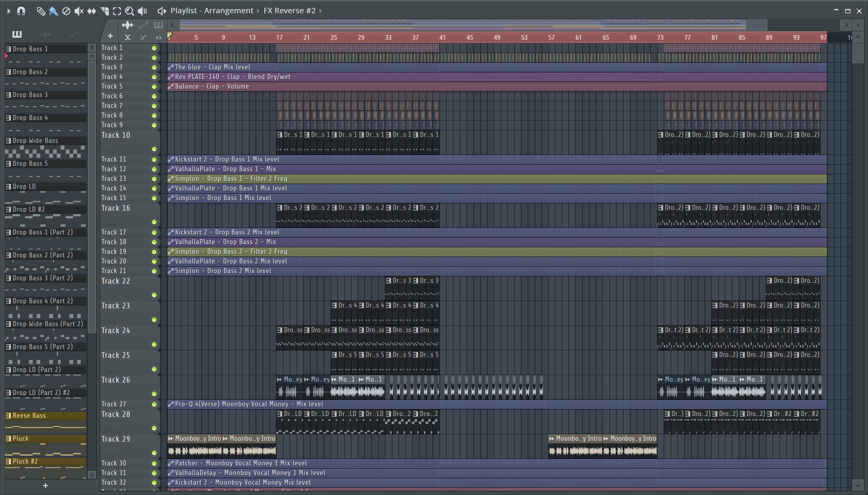The height and width of the screenshot is (495, 868).
Task: Select the Delete tool
Action: click(66, 11)
